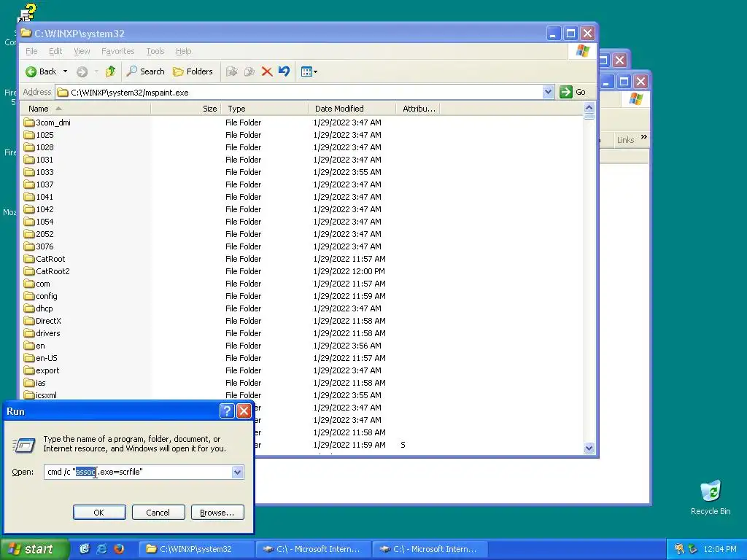The height and width of the screenshot is (560, 747).
Task: Open the Help menu
Action: click(183, 51)
